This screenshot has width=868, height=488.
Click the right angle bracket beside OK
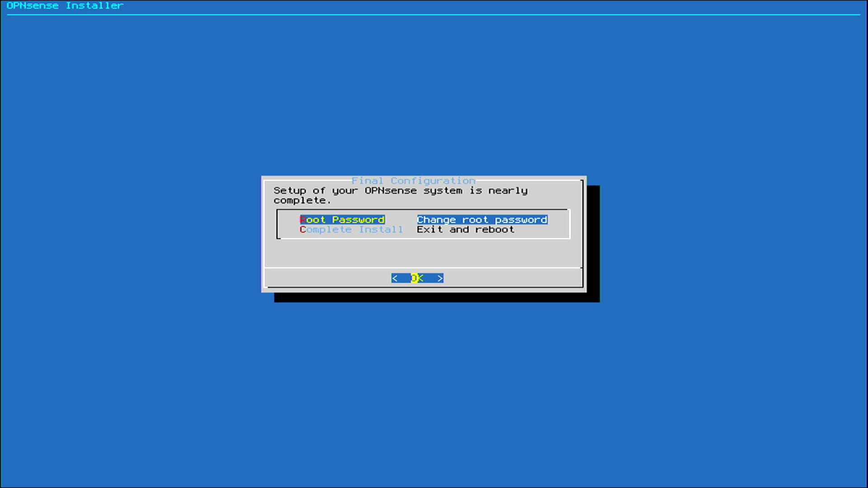(x=440, y=278)
